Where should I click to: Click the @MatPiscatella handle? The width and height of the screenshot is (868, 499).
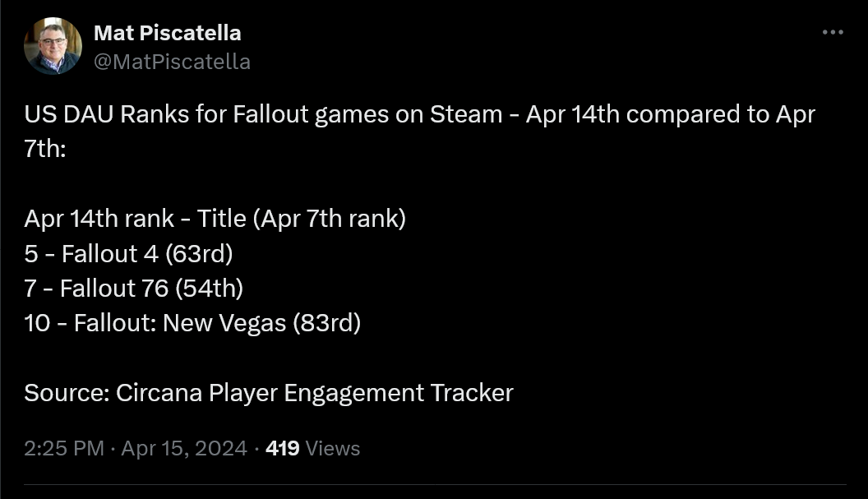[173, 61]
